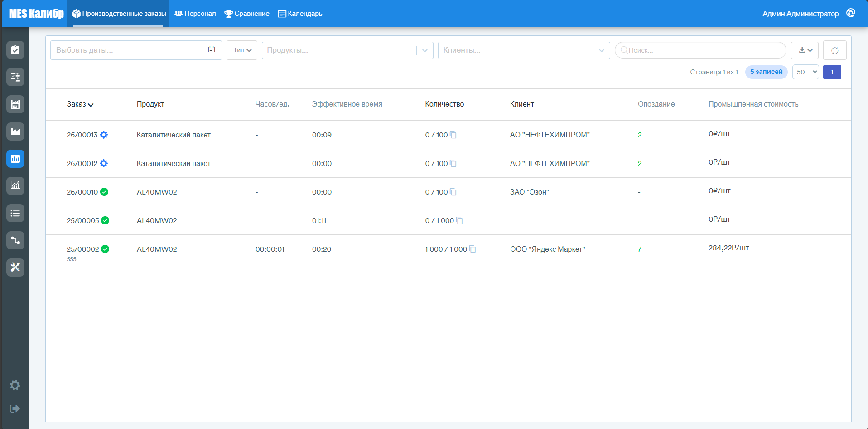Open Персонал tab
The image size is (868, 429).
coord(195,14)
